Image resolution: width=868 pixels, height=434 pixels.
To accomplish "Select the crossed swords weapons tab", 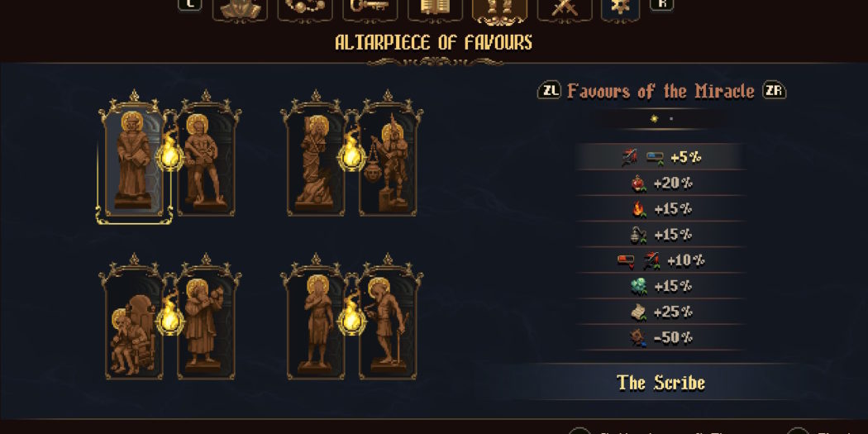I will (565, 9).
